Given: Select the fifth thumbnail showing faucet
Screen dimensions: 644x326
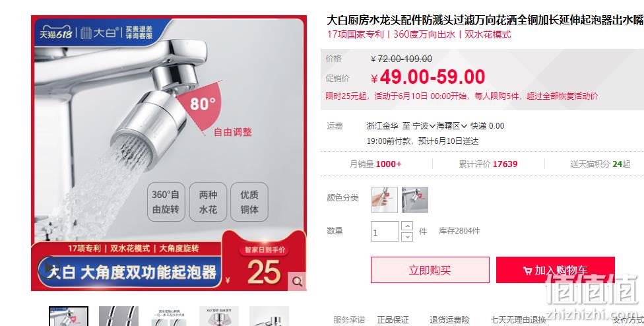Looking at the screenshot, I should (x=269, y=316).
